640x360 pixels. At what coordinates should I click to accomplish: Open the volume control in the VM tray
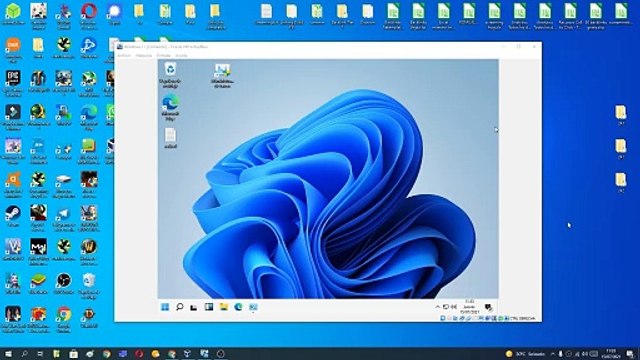(453, 307)
